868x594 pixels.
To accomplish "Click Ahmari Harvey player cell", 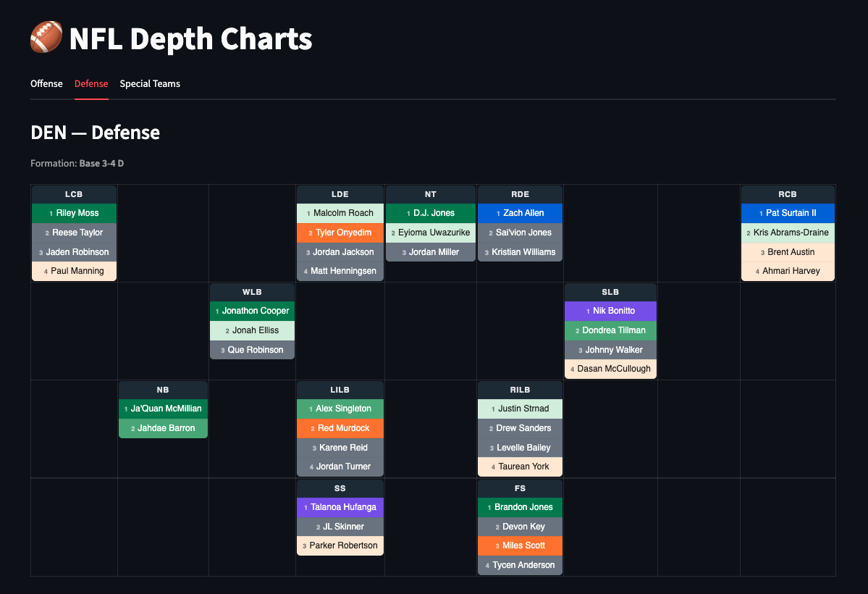I will [788, 271].
